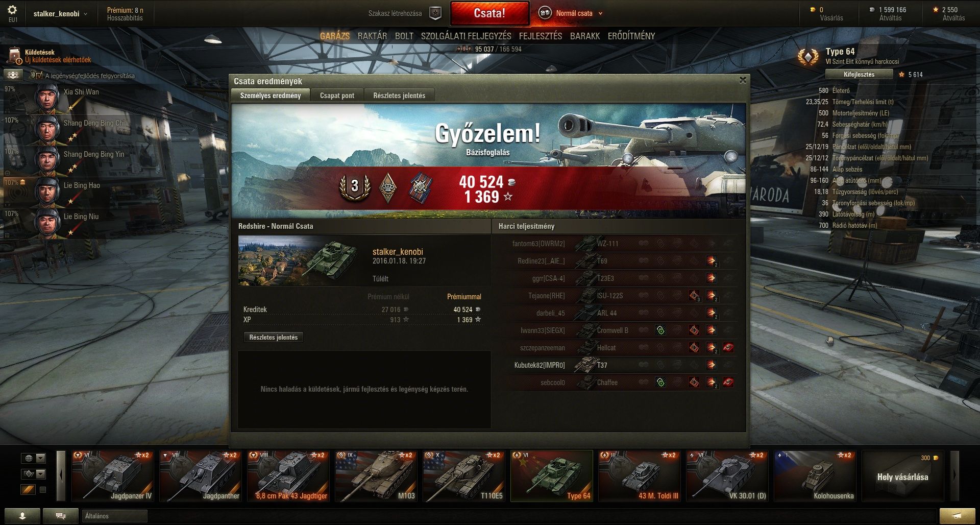Open the chat channels button
This screenshot has height=525, width=980.
[x=60, y=516]
